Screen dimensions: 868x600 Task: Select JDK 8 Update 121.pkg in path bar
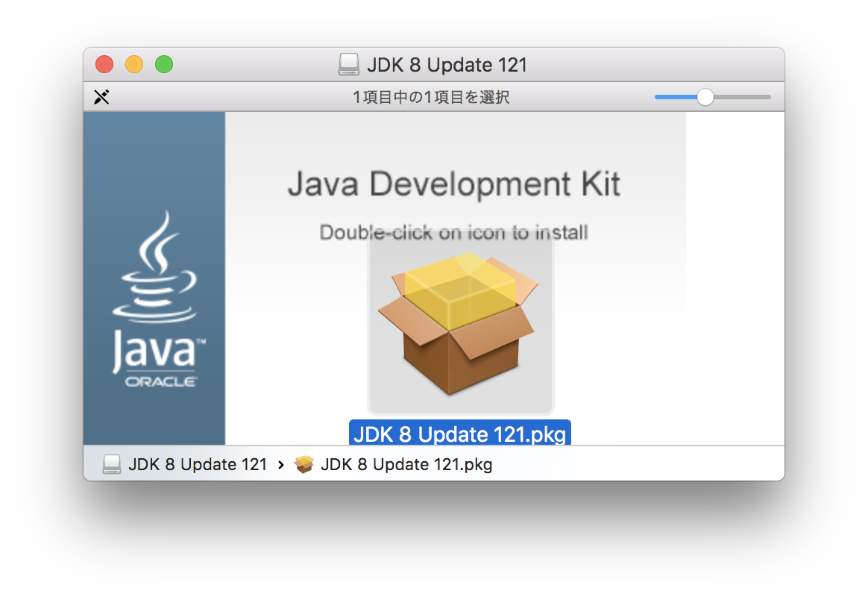point(393,464)
